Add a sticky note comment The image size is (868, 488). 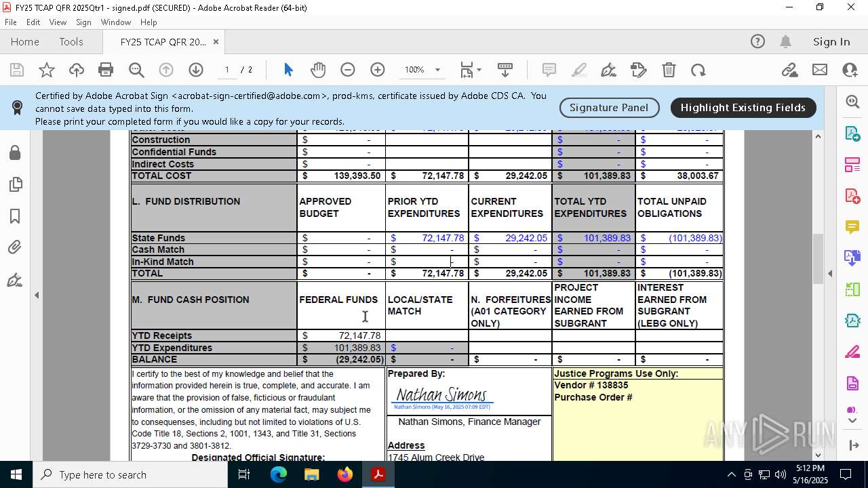click(549, 70)
